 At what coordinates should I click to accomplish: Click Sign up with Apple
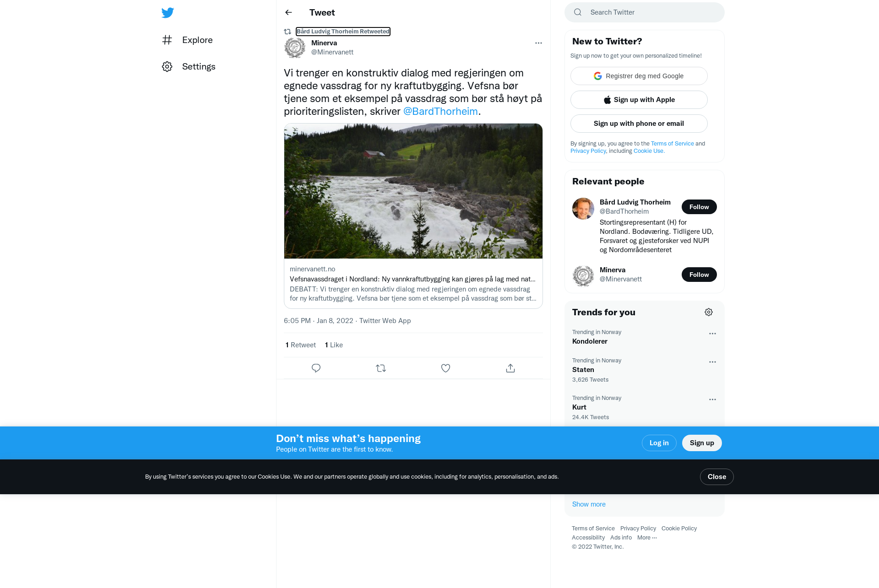(639, 100)
